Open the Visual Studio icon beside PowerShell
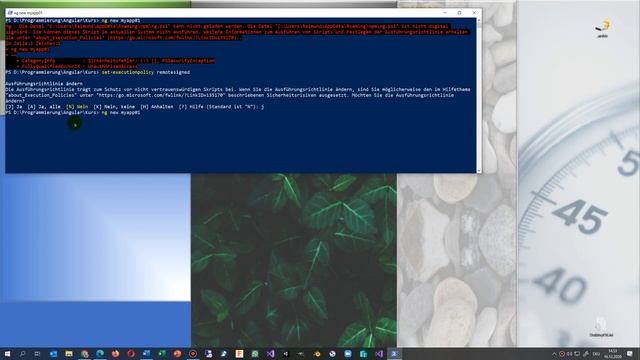The image size is (640, 360). point(379,353)
